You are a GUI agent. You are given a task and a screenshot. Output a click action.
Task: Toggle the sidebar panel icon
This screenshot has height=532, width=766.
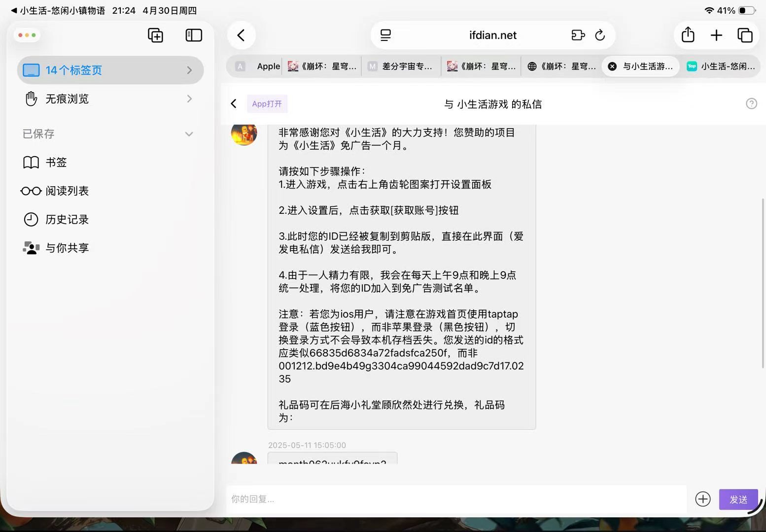(194, 35)
